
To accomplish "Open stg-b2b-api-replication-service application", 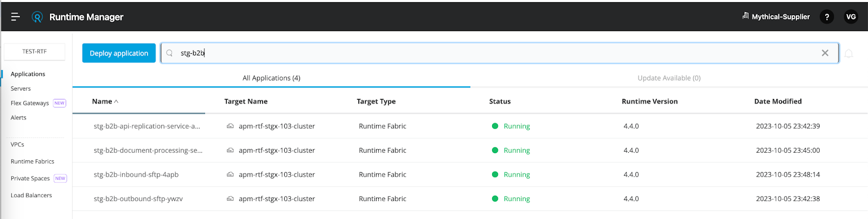I will (x=146, y=126).
